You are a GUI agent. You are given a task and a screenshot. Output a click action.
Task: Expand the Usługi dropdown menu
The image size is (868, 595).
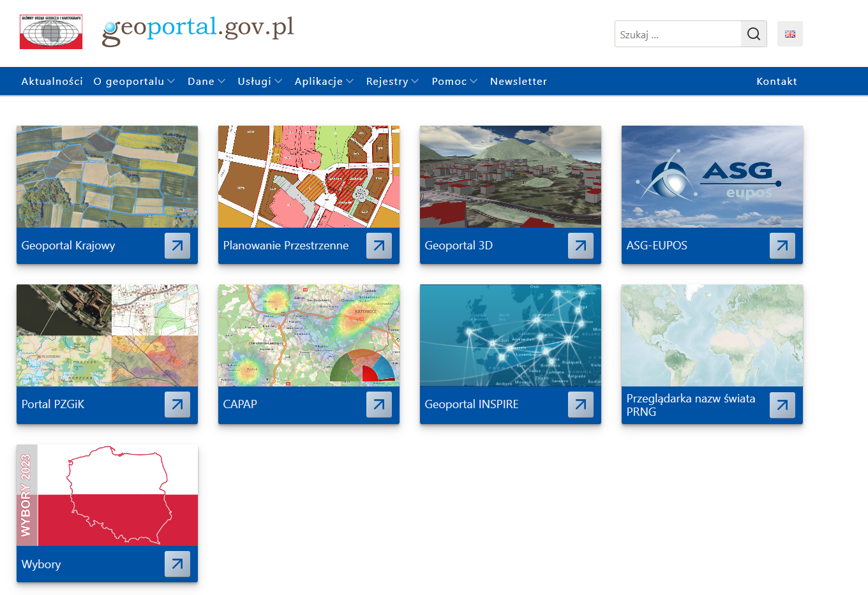(259, 81)
